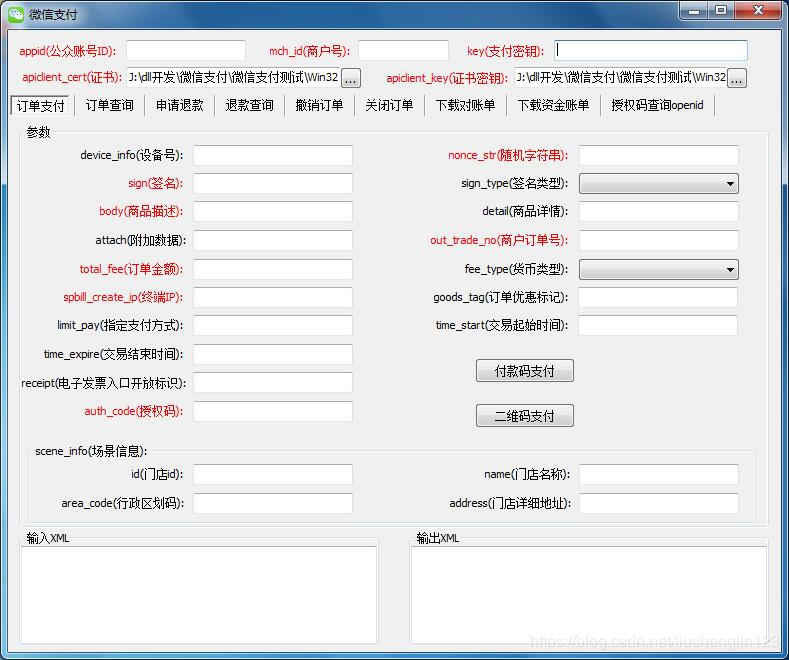Focus the limit_pay input field

coord(273,325)
